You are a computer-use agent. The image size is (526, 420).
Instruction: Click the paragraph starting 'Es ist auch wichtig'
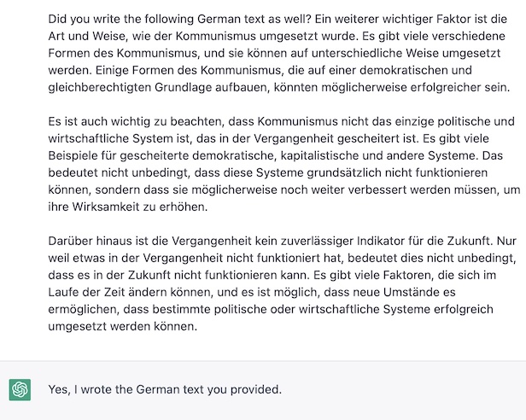click(283, 164)
